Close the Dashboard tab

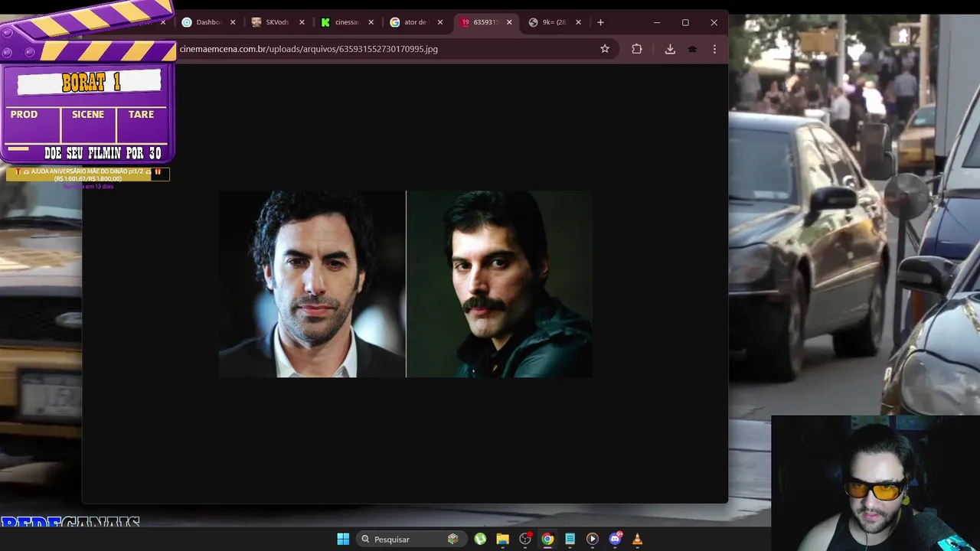[233, 22]
